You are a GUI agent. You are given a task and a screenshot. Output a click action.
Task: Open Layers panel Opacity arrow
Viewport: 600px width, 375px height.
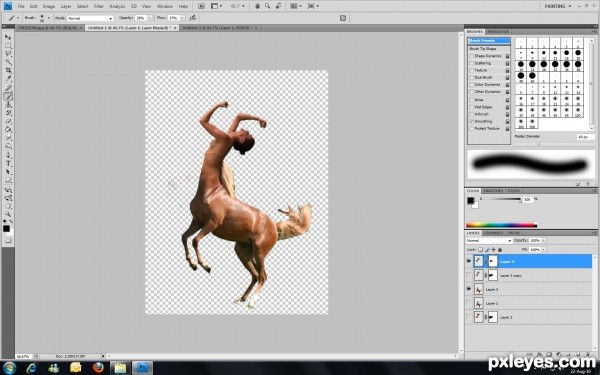click(544, 241)
